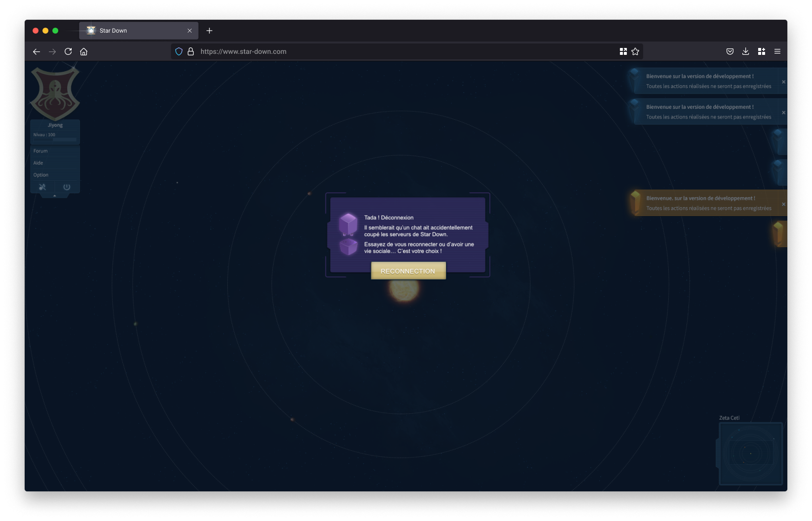This screenshot has width=812, height=521.
Task: Dismiss the orange Bienvenue notification
Action: click(x=783, y=204)
